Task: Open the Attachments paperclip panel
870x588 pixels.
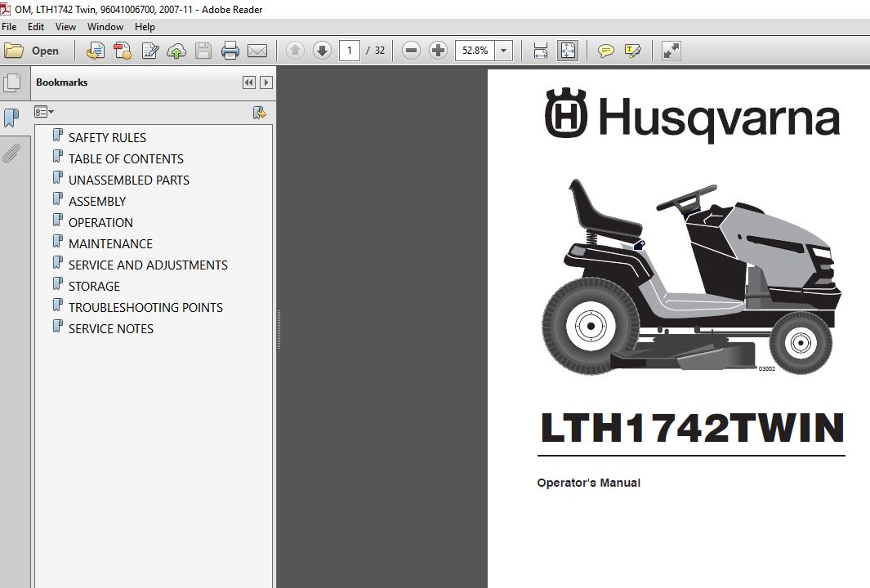Action: coord(11,153)
